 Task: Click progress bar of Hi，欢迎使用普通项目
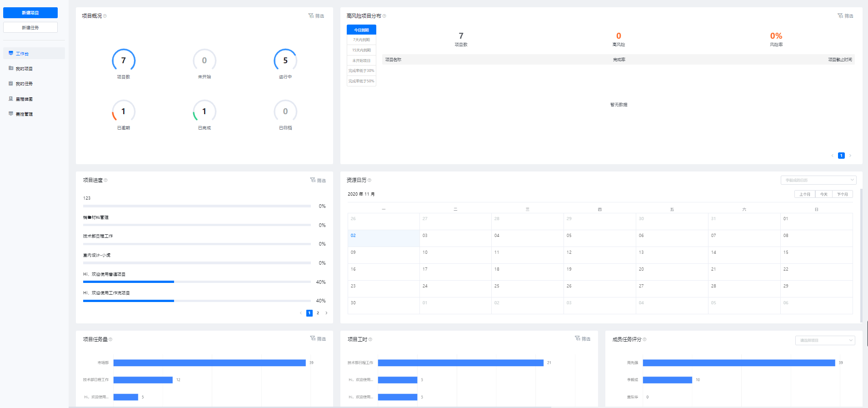coord(197,282)
